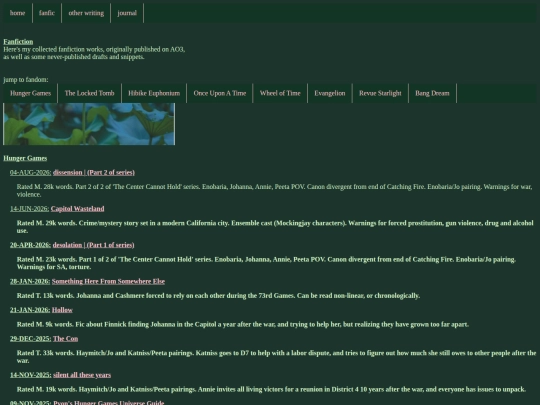Image resolution: width=540 pixels, height=405 pixels.
Task: Open the Hunger Games Universe Guide link
Action: pyautogui.click(x=109, y=403)
